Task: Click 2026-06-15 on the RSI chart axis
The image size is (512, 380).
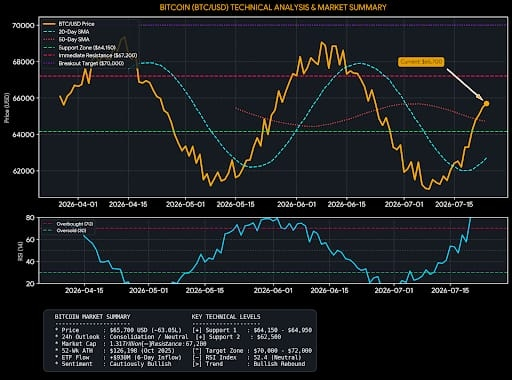Action: coord(329,291)
